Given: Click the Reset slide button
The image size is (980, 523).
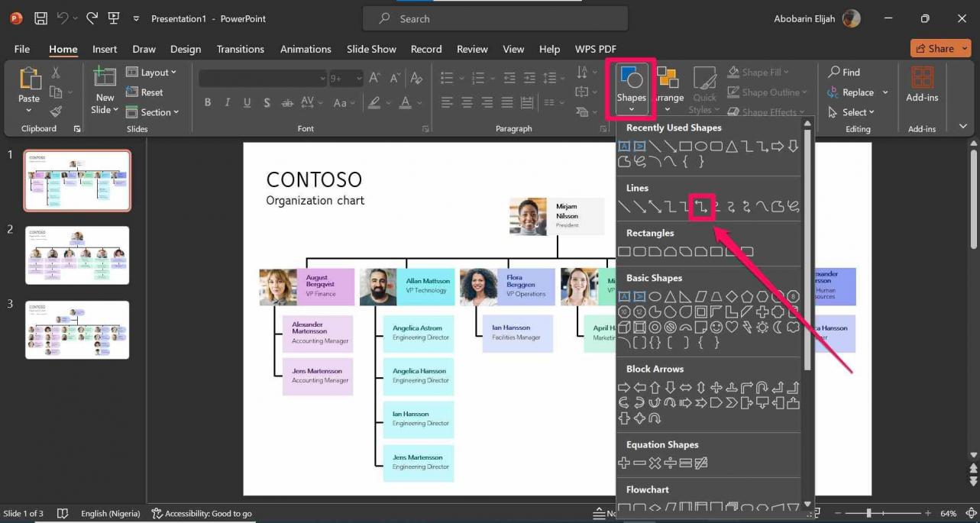Looking at the screenshot, I should 144,92.
